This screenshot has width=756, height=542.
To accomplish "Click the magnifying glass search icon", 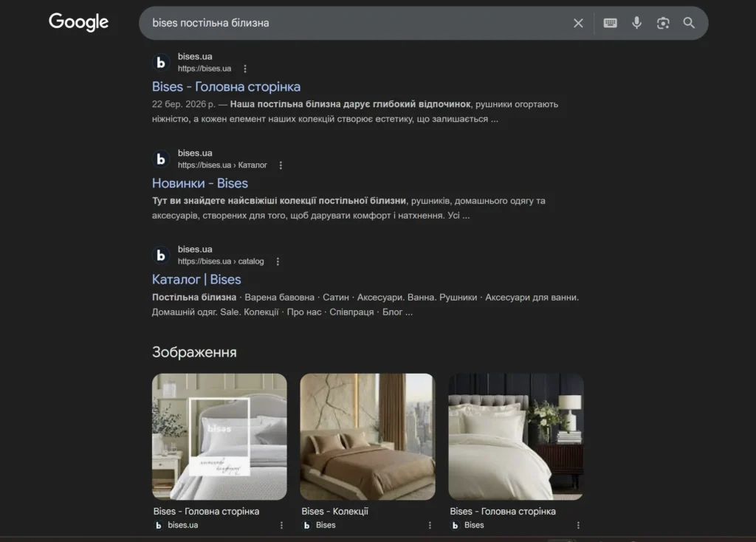I will click(x=689, y=23).
